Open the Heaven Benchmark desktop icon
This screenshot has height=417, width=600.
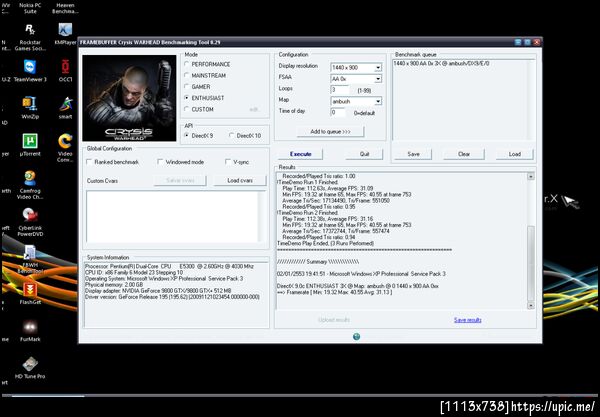[65, 8]
